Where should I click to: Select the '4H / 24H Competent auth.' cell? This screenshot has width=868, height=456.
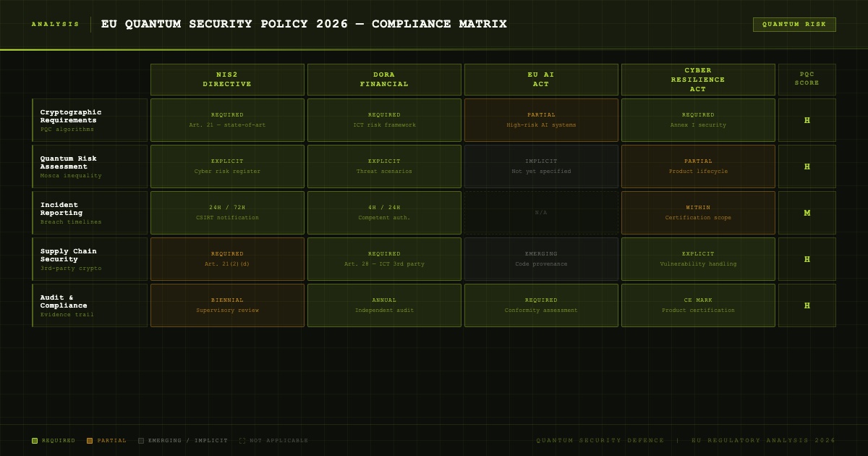(x=384, y=213)
